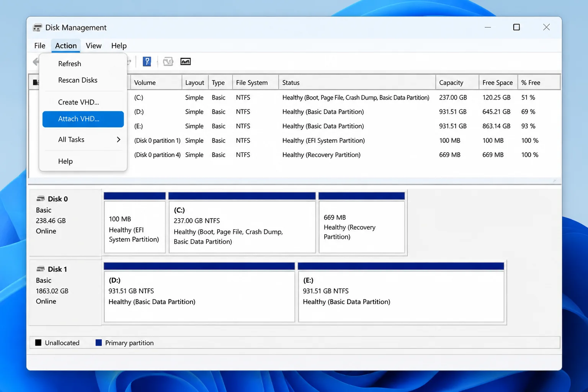The width and height of the screenshot is (588, 392).
Task: Open the File menu
Action: click(x=40, y=46)
